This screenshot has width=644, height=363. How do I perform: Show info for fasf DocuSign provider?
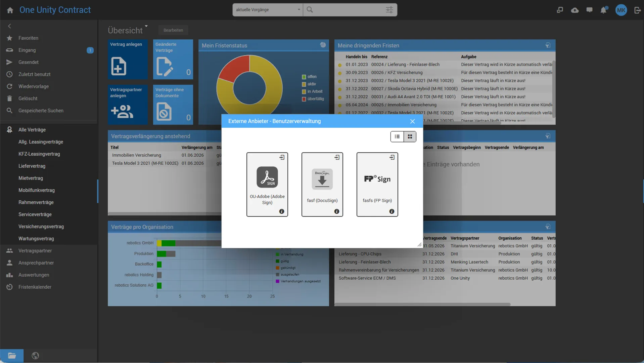click(337, 211)
